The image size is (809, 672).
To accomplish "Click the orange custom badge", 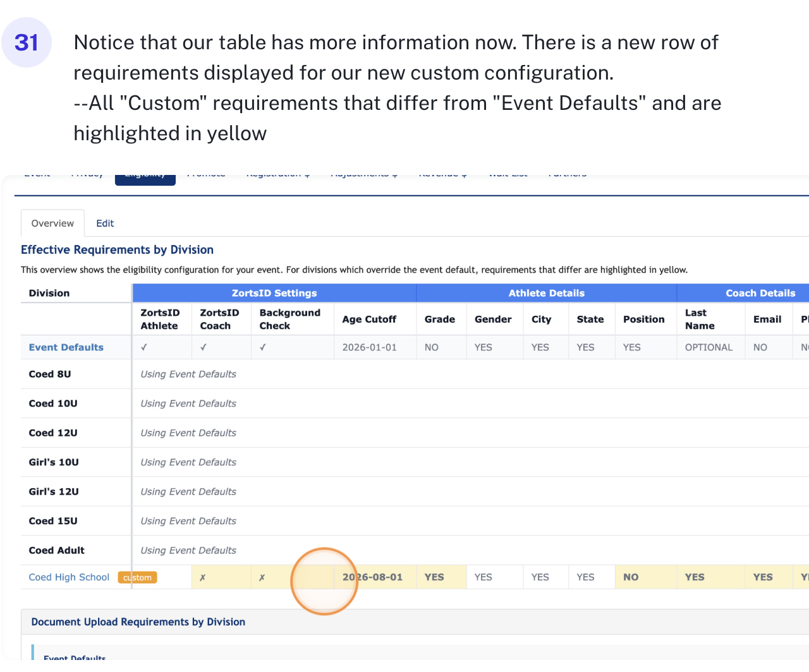I will tap(137, 577).
